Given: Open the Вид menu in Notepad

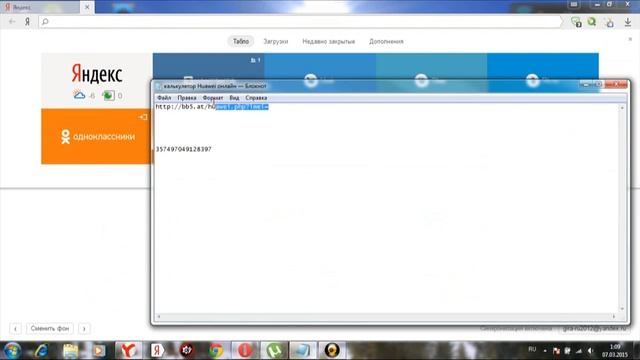Looking at the screenshot, I should point(234,98).
